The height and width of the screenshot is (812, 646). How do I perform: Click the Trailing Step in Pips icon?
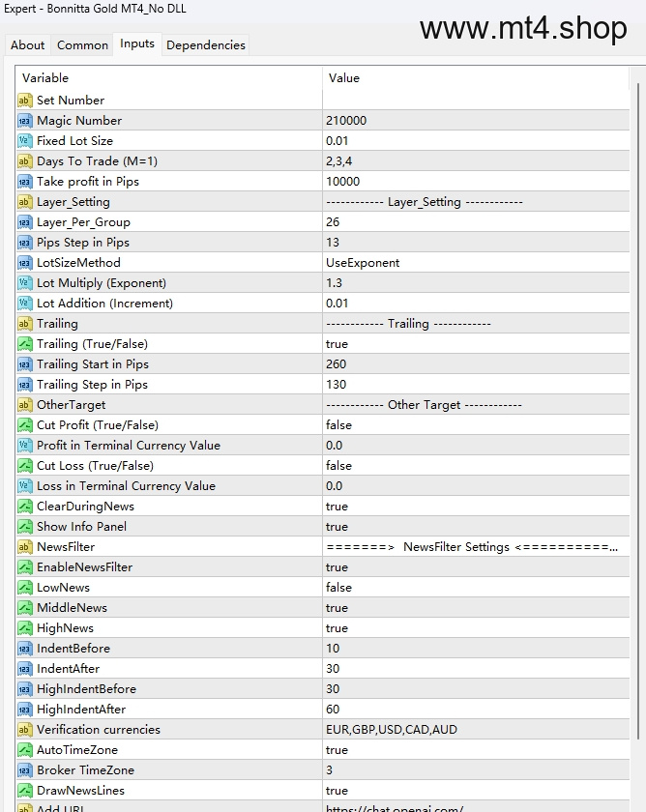[25, 385]
